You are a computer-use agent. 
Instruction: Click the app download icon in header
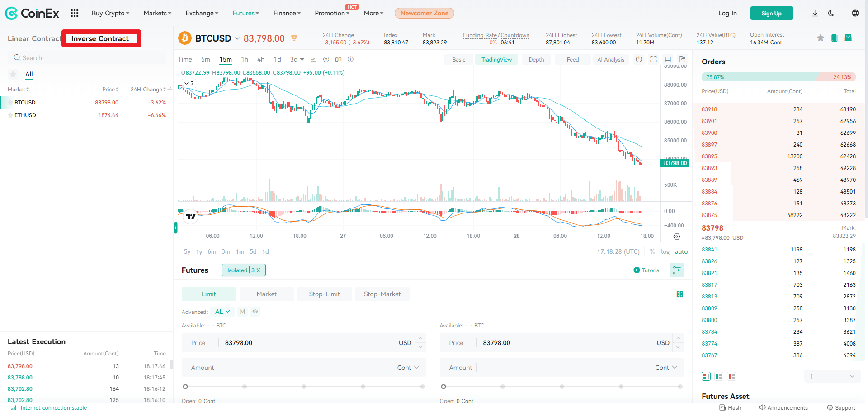click(815, 13)
